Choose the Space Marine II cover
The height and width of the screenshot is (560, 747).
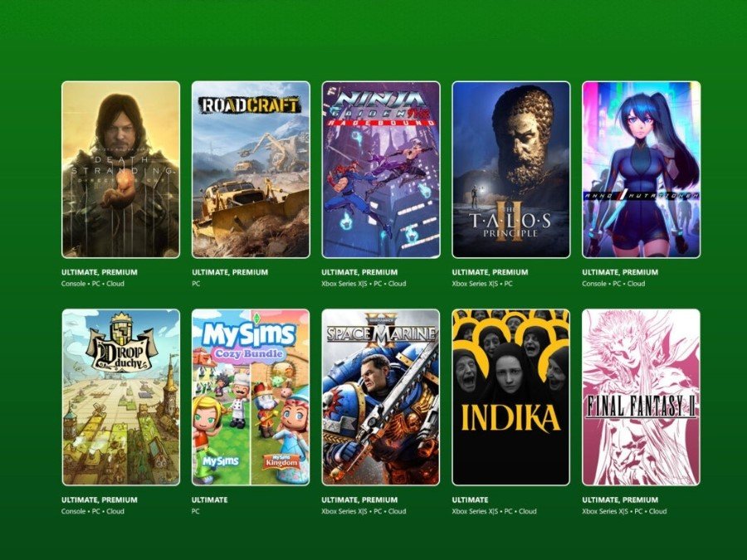click(x=381, y=397)
